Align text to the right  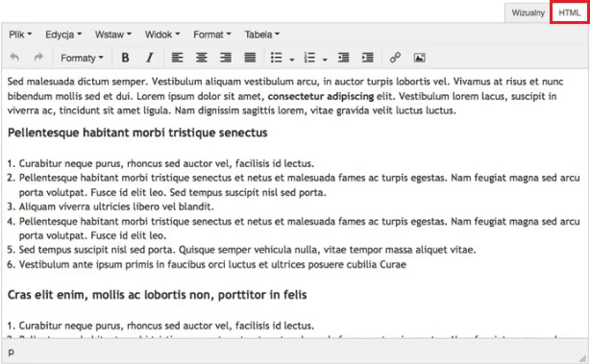tap(226, 58)
